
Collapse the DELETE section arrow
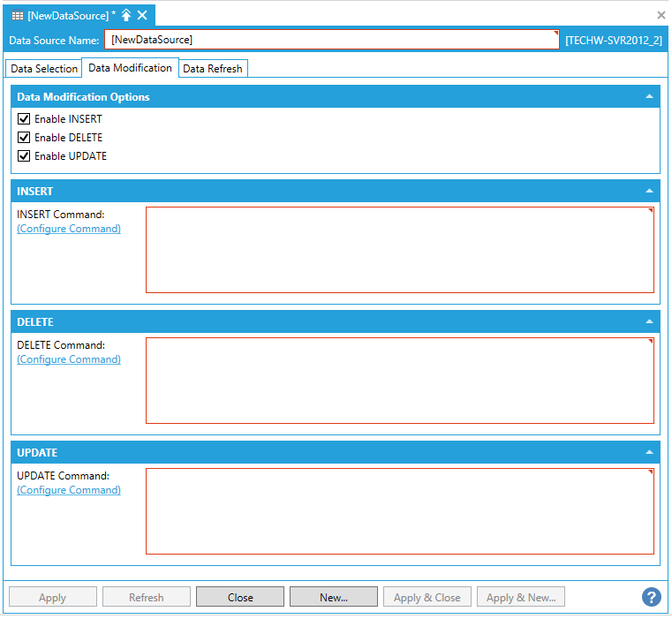tap(649, 321)
